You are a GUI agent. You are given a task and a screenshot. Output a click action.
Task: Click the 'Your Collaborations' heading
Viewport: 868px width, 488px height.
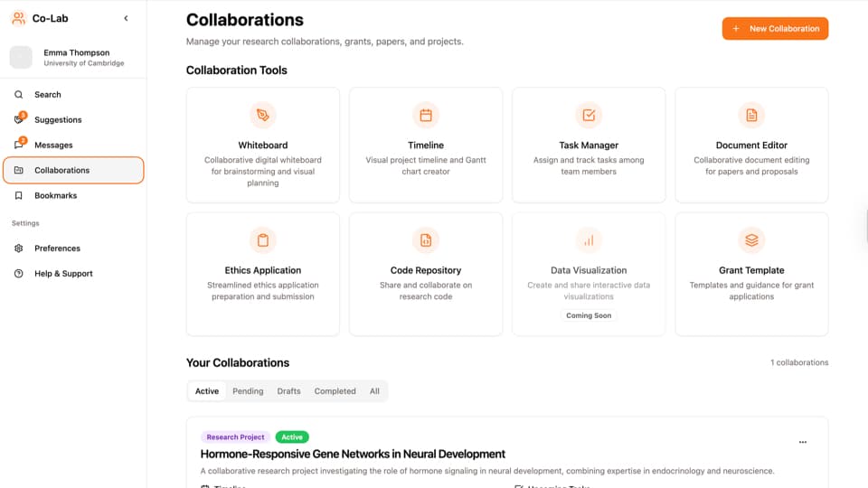pyautogui.click(x=238, y=363)
